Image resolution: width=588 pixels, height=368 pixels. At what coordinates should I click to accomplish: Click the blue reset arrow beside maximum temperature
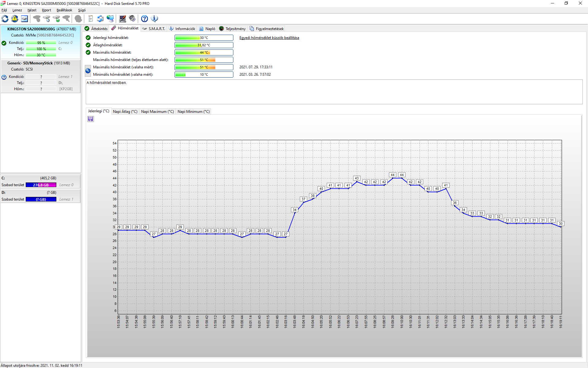[88, 71]
